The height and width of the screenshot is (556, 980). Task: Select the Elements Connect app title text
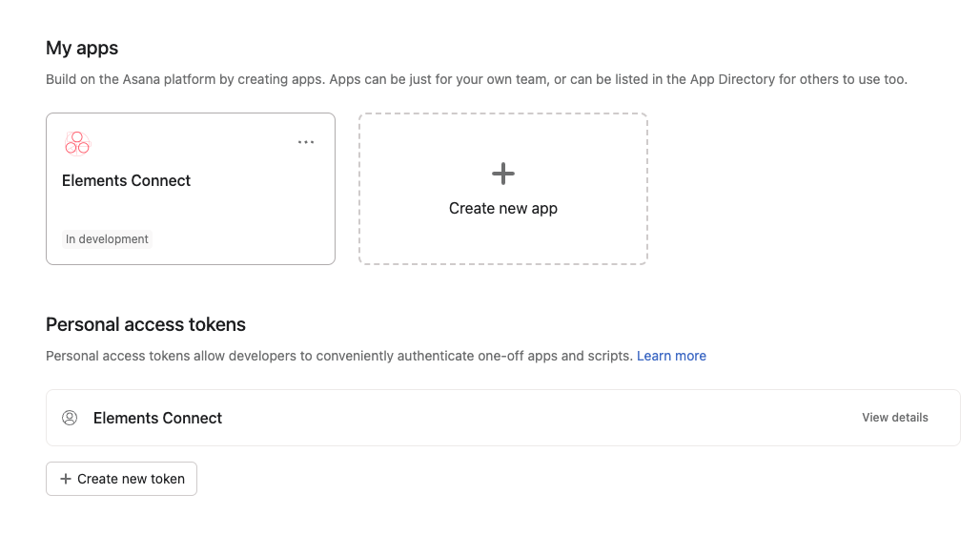[126, 180]
